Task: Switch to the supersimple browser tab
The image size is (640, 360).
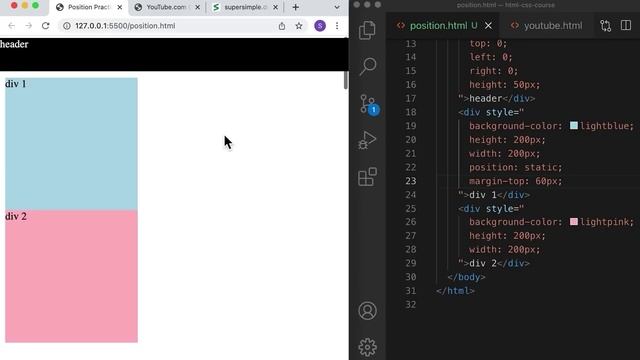Action: coord(245,7)
